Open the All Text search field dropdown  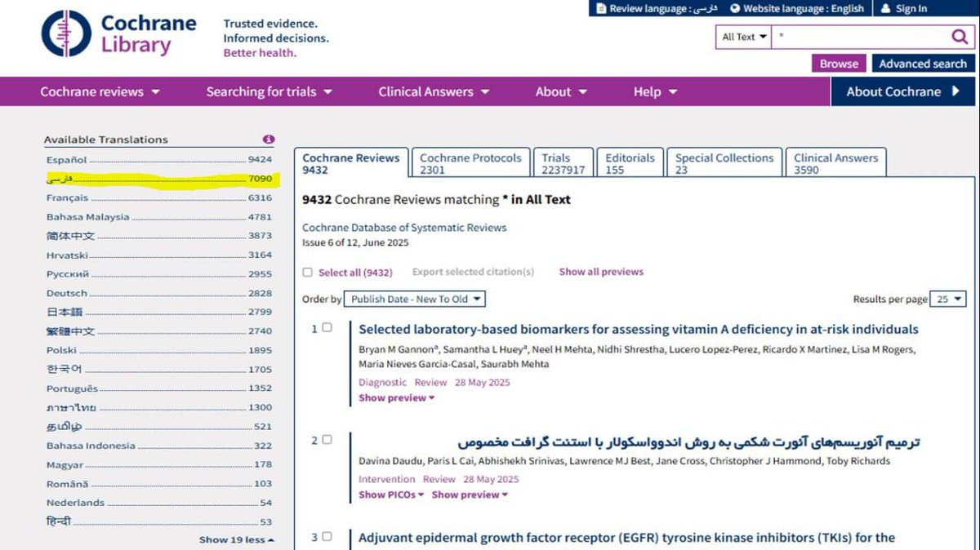pos(743,37)
